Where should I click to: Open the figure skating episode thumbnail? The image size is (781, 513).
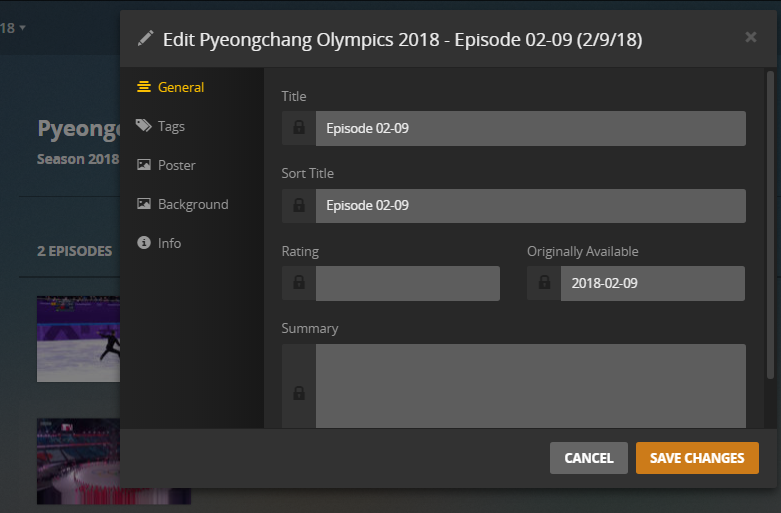[78, 339]
